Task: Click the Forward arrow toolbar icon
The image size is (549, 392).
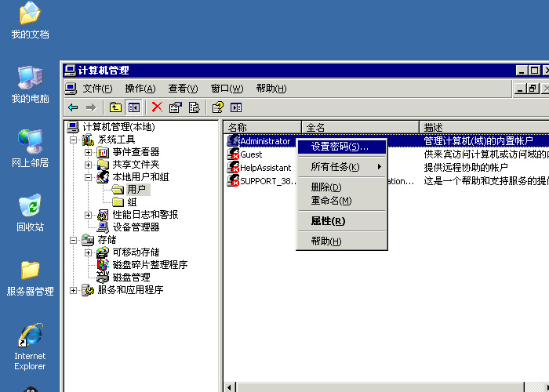Action: [91, 107]
